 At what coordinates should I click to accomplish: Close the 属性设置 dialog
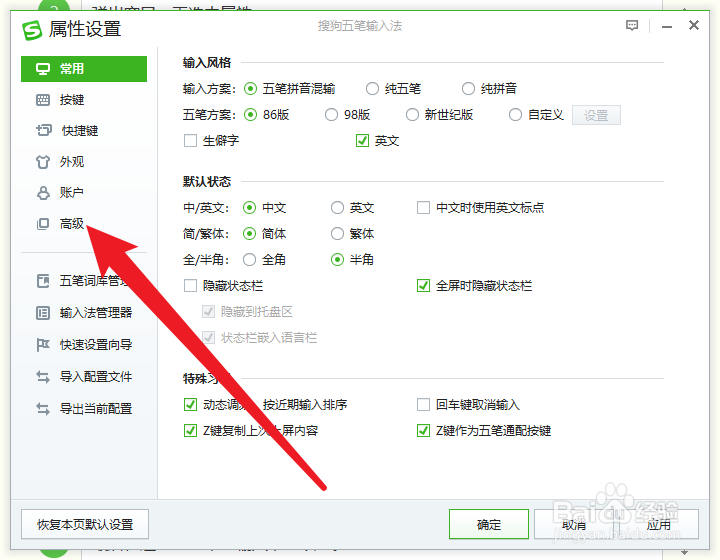(694, 25)
